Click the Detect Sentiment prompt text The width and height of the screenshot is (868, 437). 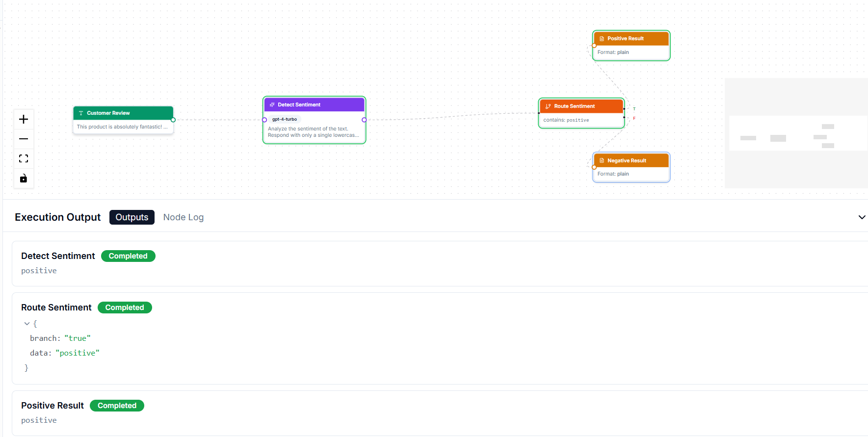coord(314,132)
